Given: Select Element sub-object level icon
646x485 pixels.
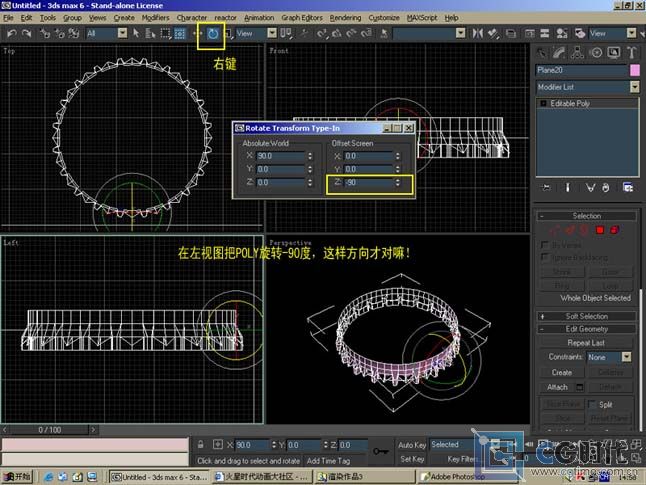Looking at the screenshot, I should click(x=614, y=230).
